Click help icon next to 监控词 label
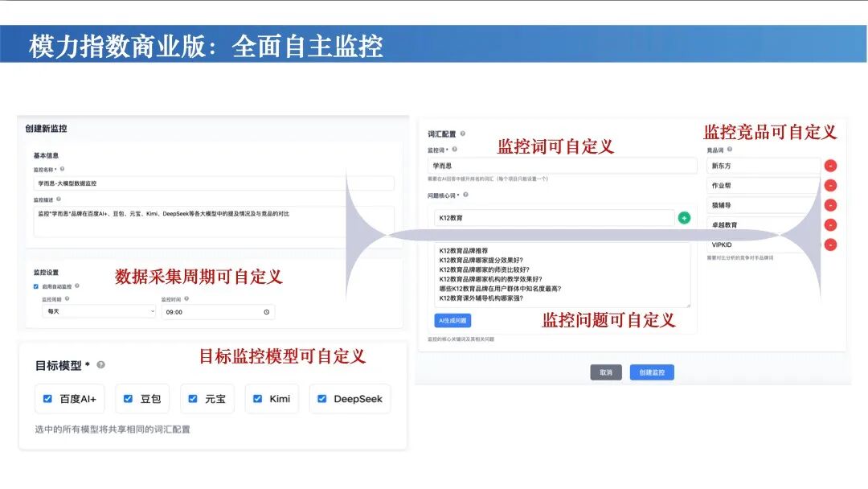Image resolution: width=868 pixels, height=489 pixels. (454, 149)
